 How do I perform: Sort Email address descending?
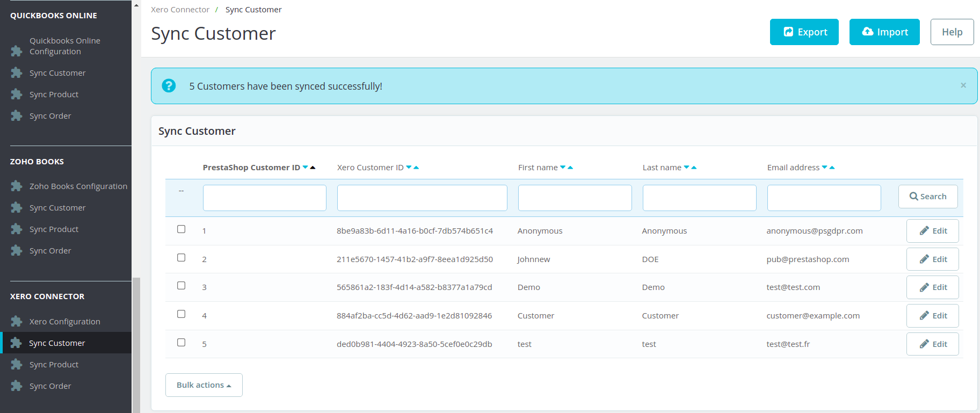click(824, 167)
